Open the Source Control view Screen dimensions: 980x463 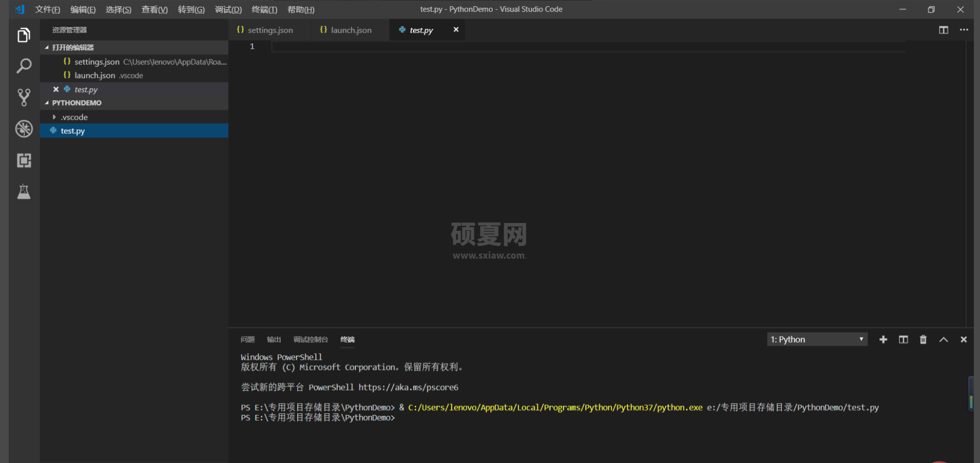pyautogui.click(x=24, y=98)
